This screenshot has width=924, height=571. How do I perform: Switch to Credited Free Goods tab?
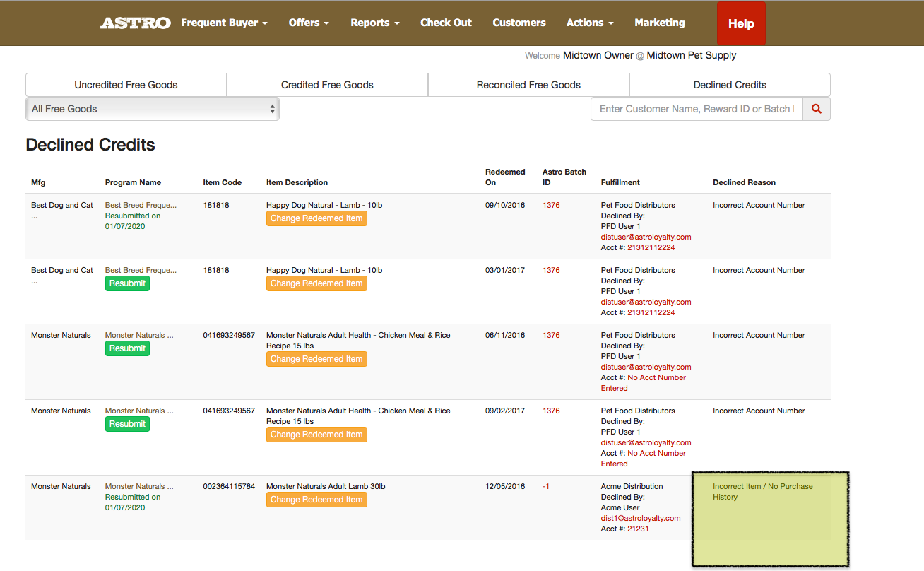pyautogui.click(x=327, y=85)
